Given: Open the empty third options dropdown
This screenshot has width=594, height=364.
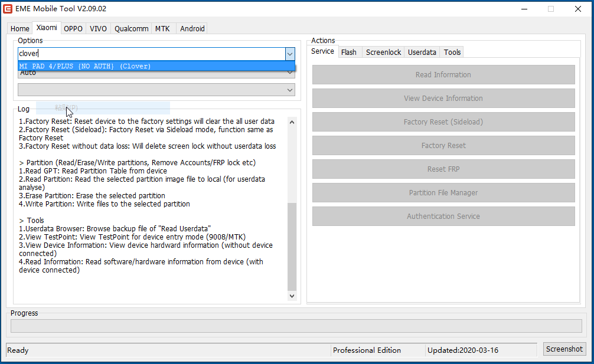Looking at the screenshot, I should pos(156,90).
